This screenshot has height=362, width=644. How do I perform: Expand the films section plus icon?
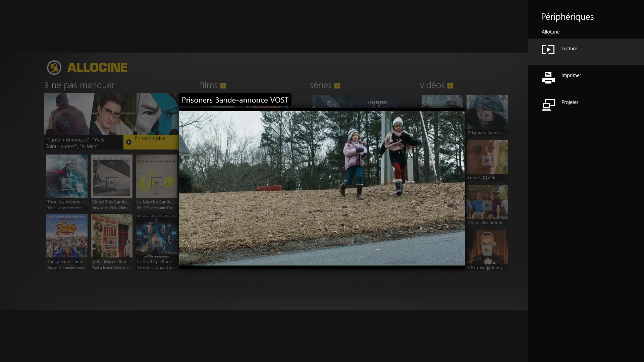click(223, 86)
